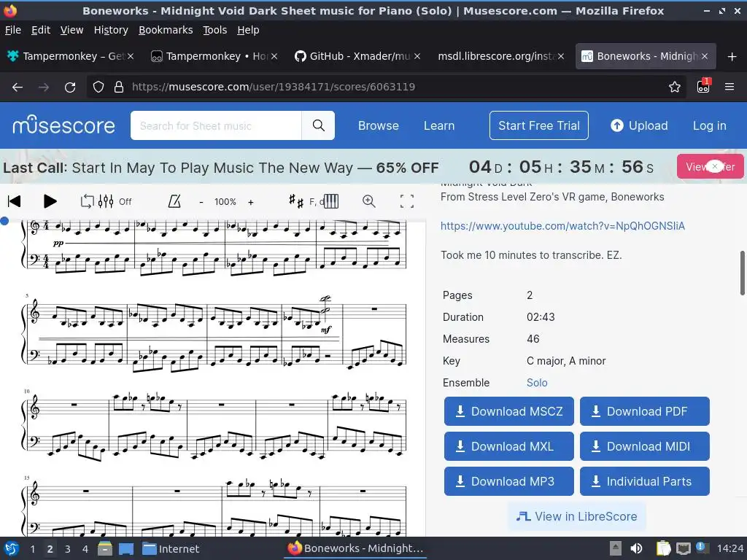Toggle loop playback icon
Viewport: 747px width, 560px height.
coord(87,201)
